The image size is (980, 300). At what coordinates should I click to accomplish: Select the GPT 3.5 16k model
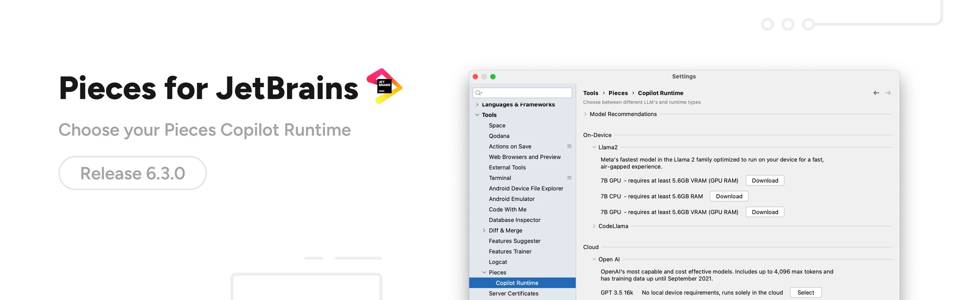(x=806, y=293)
